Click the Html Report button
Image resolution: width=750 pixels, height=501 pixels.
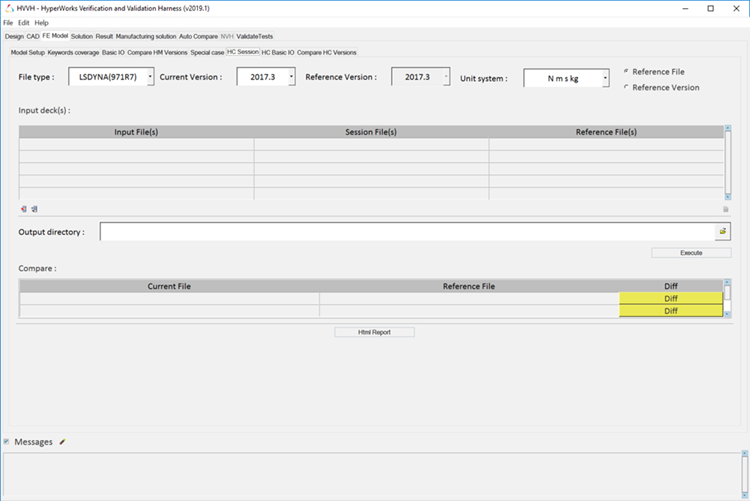374,332
